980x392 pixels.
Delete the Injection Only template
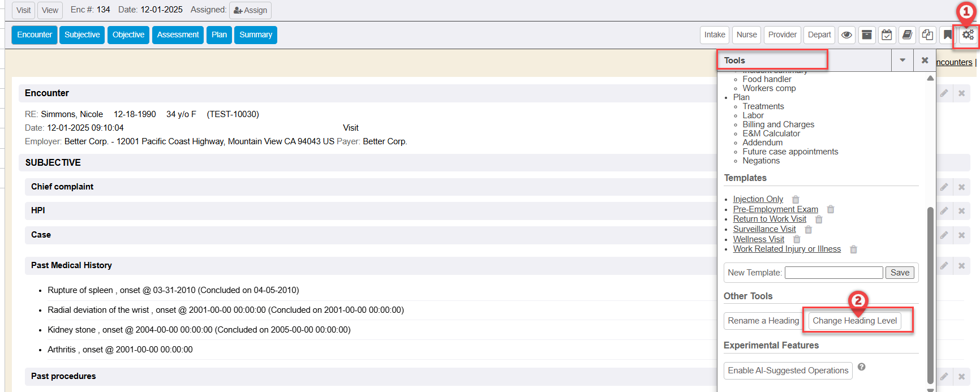(x=796, y=200)
